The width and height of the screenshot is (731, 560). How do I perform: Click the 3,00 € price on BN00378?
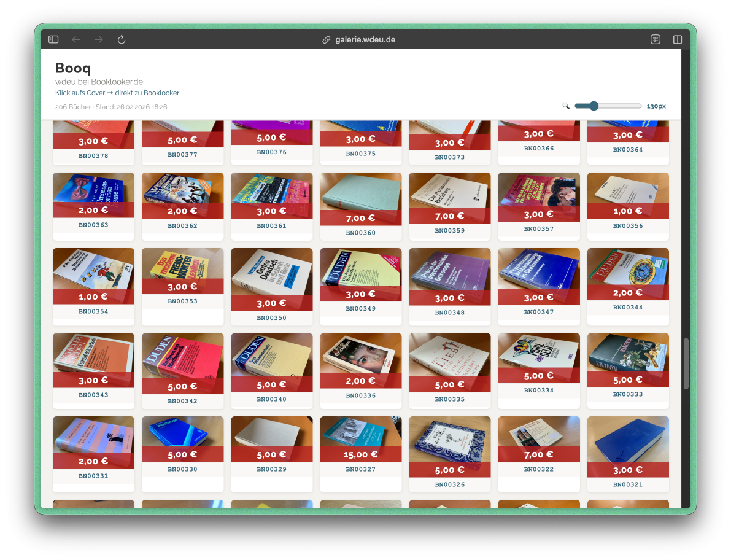point(93,141)
